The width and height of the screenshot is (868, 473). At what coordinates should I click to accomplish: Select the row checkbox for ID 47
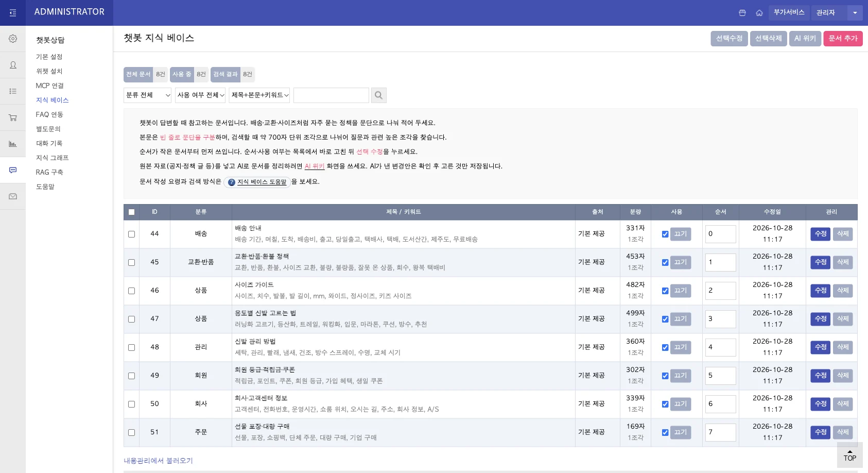click(x=131, y=319)
